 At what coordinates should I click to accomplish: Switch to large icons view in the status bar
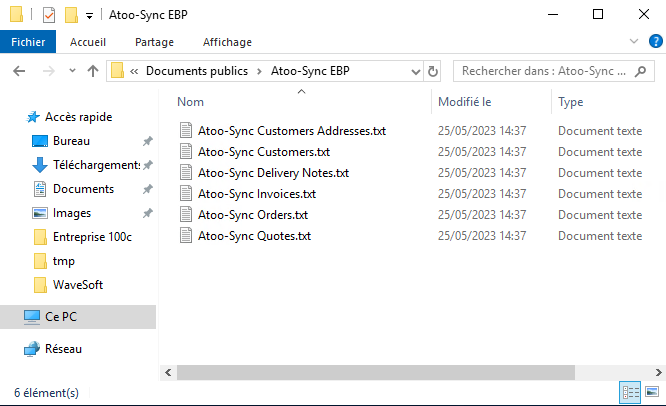coord(652,392)
